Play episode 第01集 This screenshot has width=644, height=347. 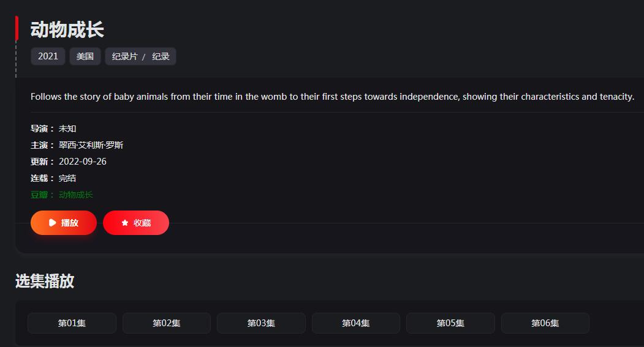pos(72,323)
